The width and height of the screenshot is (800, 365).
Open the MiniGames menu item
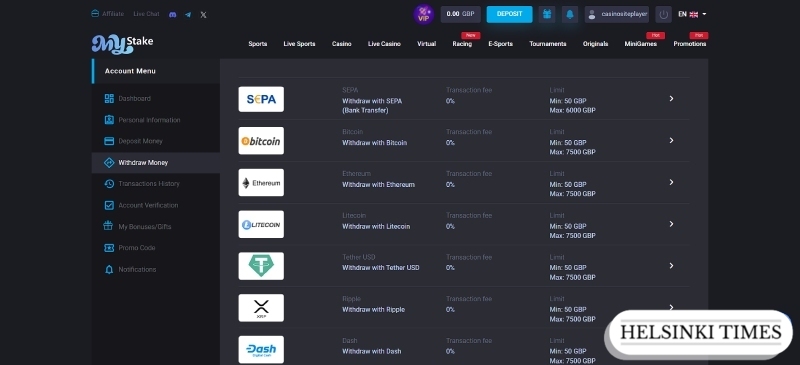point(641,44)
